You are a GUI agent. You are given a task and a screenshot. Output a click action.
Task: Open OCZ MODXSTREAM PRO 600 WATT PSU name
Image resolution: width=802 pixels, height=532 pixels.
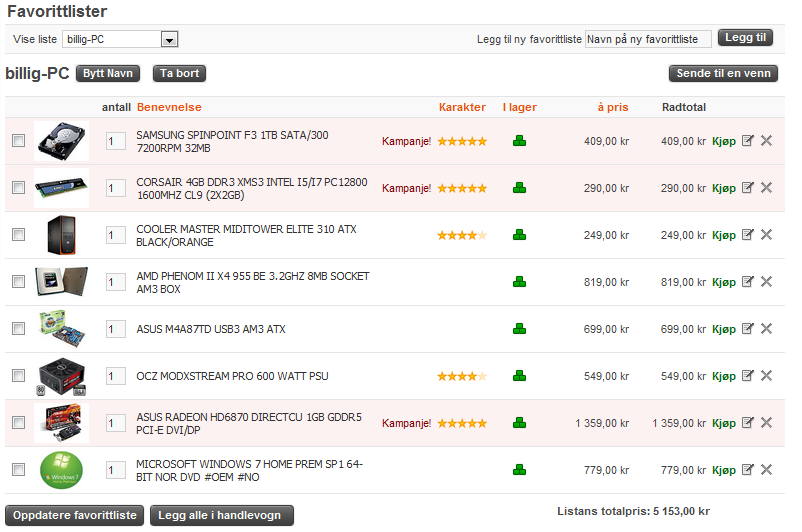point(232,376)
